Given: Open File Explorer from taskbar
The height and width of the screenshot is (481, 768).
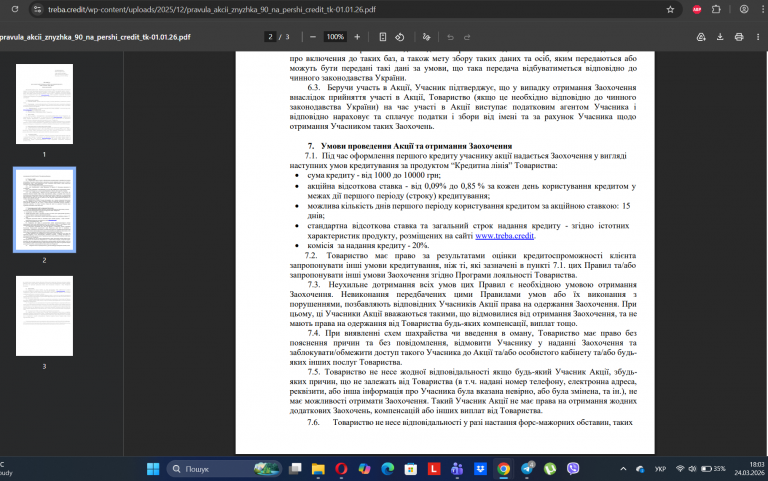Looking at the screenshot, I should coord(318,469).
